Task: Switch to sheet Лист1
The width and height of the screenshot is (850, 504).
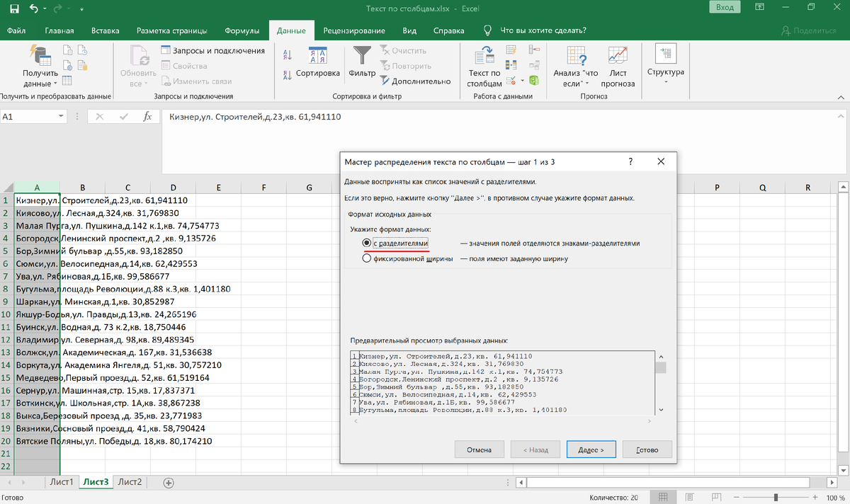Action: pos(61,482)
